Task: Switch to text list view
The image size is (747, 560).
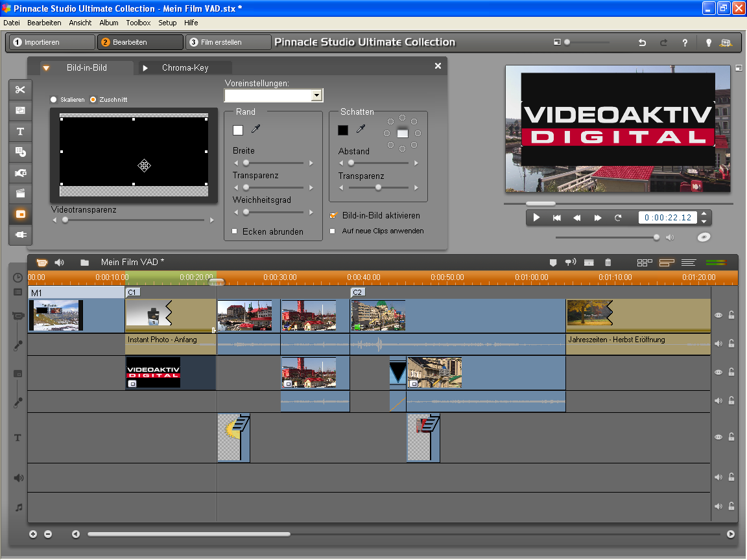Action: click(689, 262)
